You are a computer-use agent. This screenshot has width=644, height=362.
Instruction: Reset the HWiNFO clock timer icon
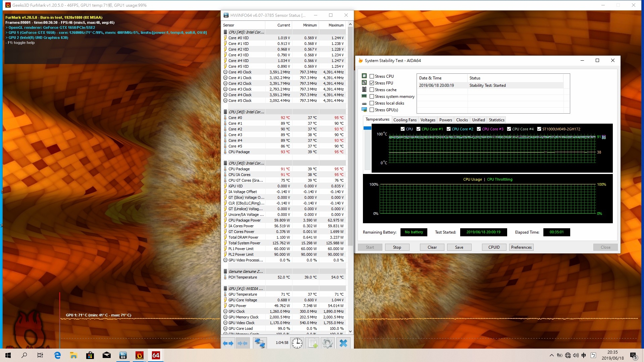click(297, 343)
